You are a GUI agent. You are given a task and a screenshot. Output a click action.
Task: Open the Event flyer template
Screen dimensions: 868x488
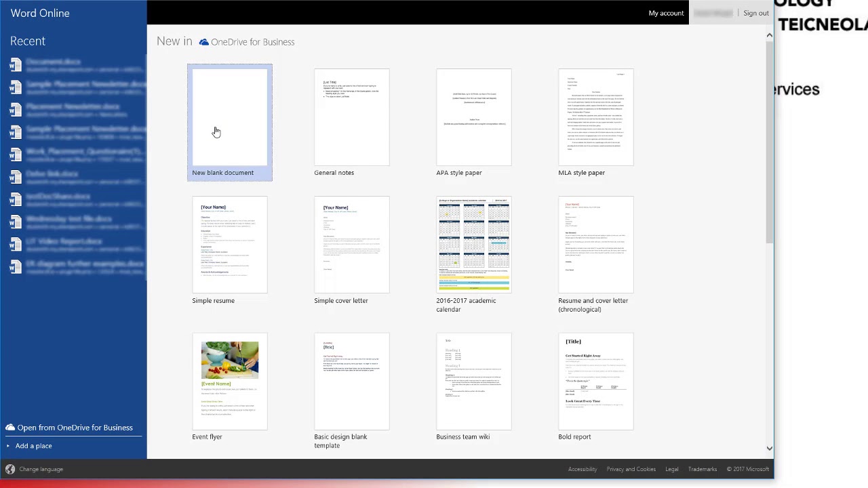click(x=230, y=382)
